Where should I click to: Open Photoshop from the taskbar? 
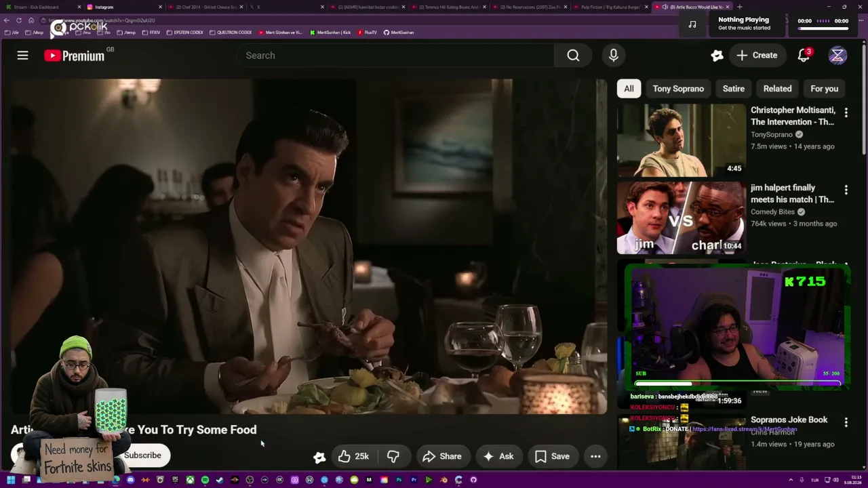[399, 480]
